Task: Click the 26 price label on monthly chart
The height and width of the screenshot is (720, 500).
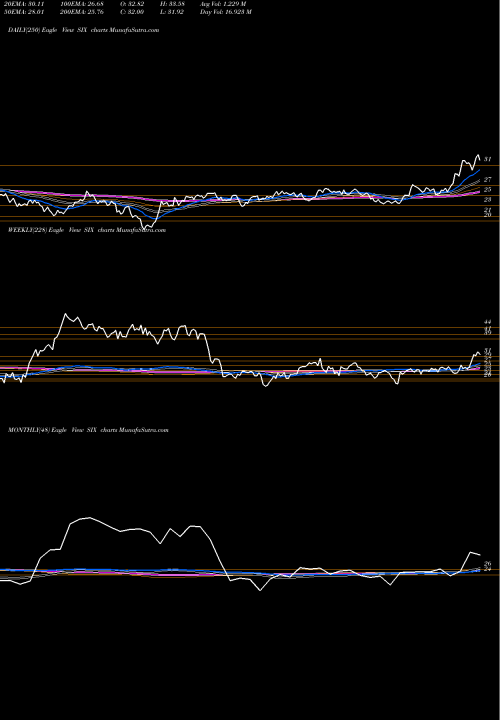Action: [x=488, y=563]
